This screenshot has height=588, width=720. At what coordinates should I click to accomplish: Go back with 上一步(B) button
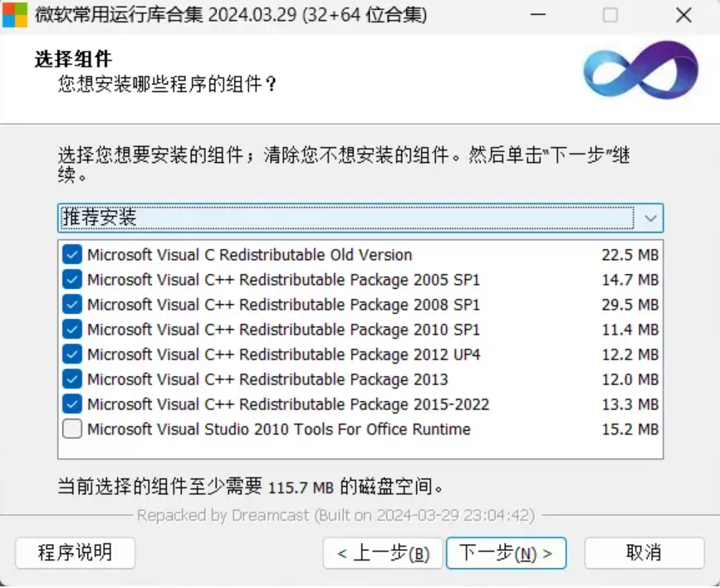tap(383, 553)
